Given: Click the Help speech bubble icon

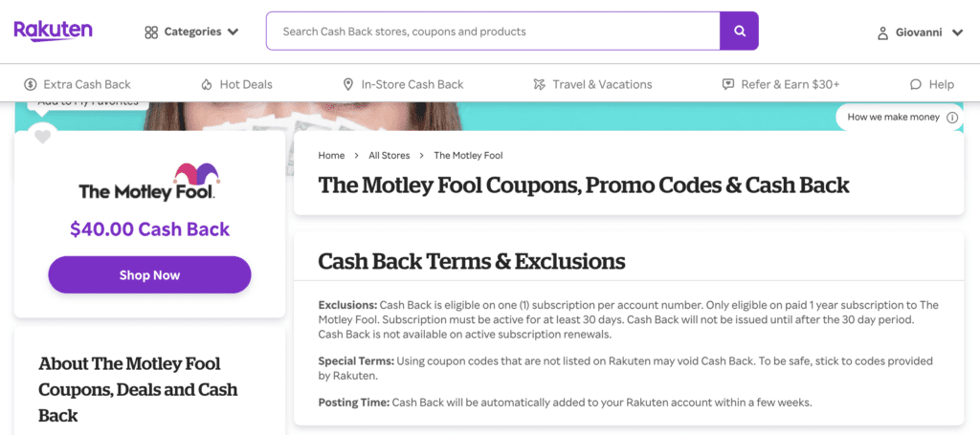Looking at the screenshot, I should point(916,84).
